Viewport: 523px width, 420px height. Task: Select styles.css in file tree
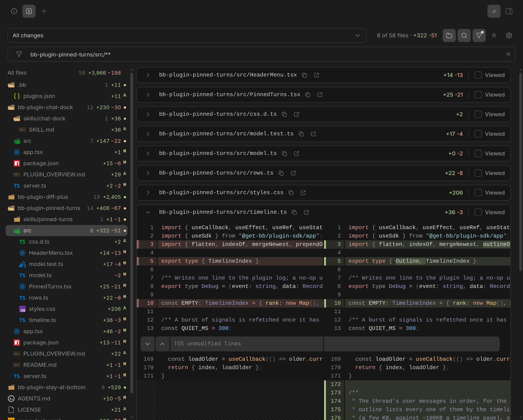pyautogui.click(x=67, y=309)
